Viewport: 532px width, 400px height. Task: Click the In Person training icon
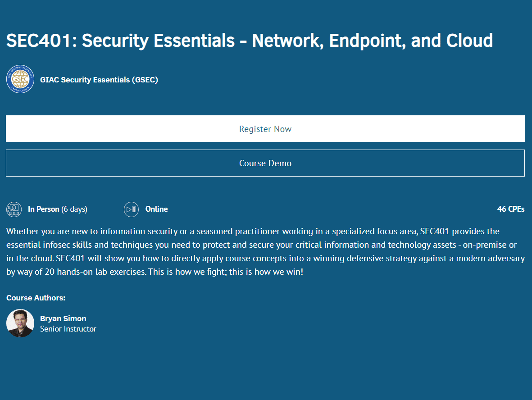coord(14,209)
